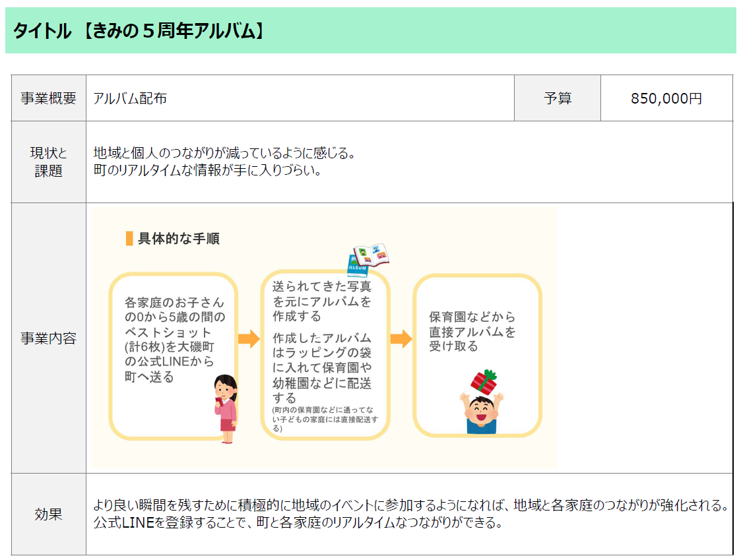The height and width of the screenshot is (560, 741).
Task: Click the line 地域と個人のつながりが減っている
Action: [x=224, y=153]
